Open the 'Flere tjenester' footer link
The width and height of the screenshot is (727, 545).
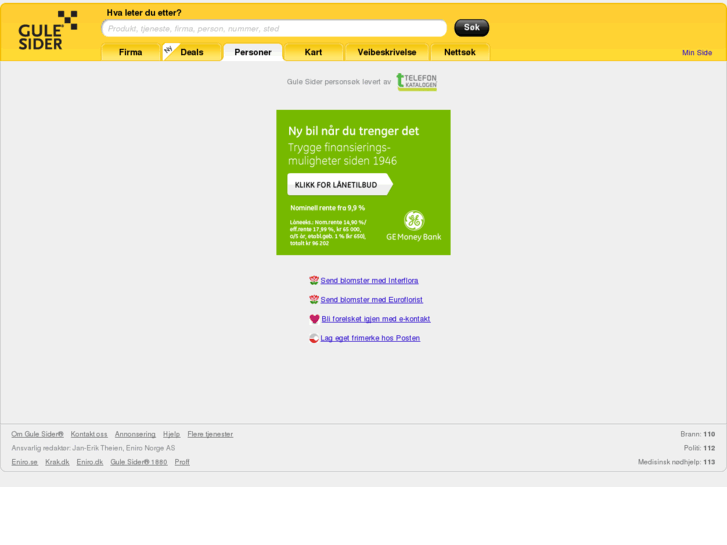210,434
